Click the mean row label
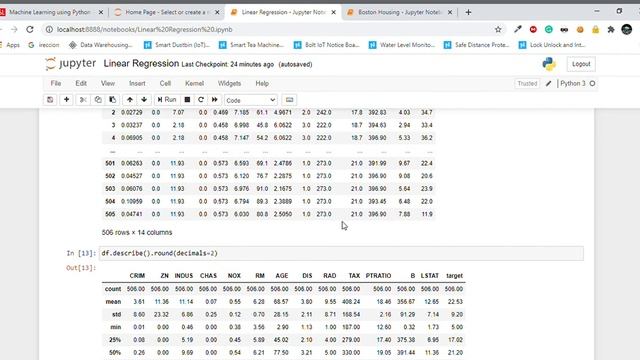The height and width of the screenshot is (360, 640). [x=113, y=302]
